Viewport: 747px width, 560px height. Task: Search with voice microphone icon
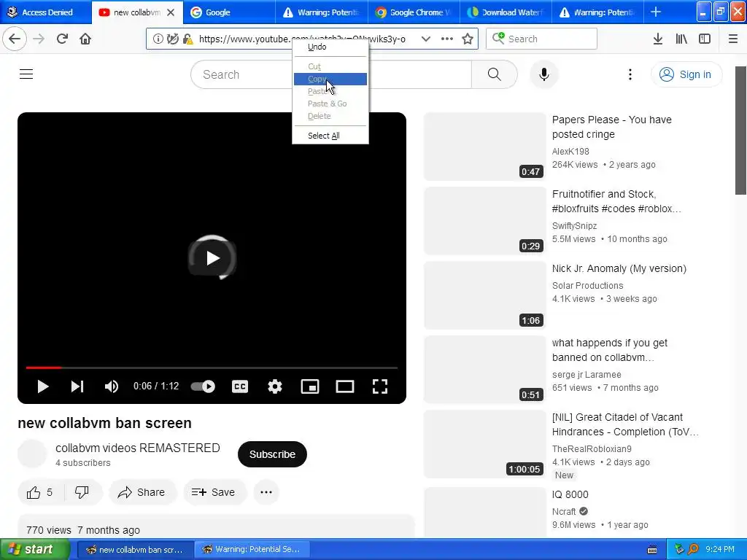coord(544,74)
